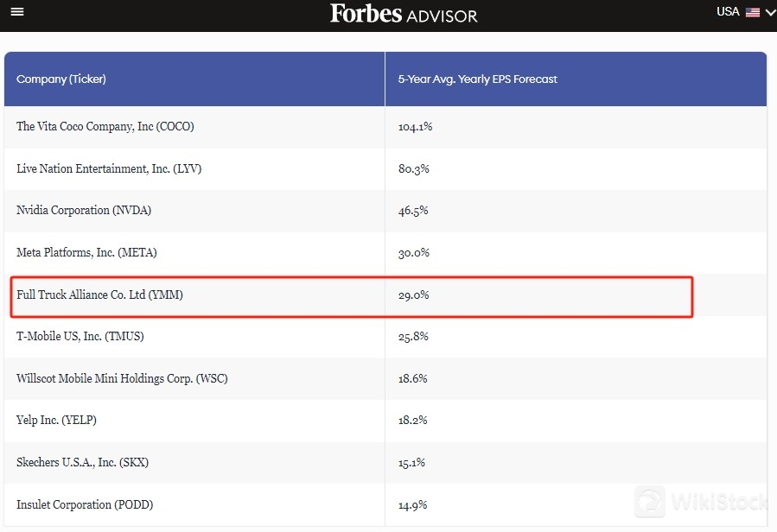Click T-Mobile US, Inc. (TMUS) entry
This screenshot has height=532, width=777.
click(80, 337)
